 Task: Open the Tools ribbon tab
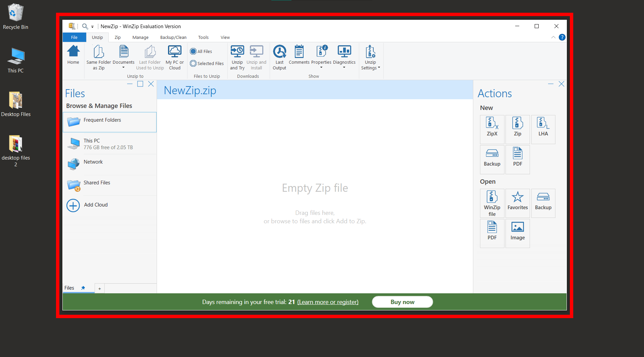click(x=203, y=37)
